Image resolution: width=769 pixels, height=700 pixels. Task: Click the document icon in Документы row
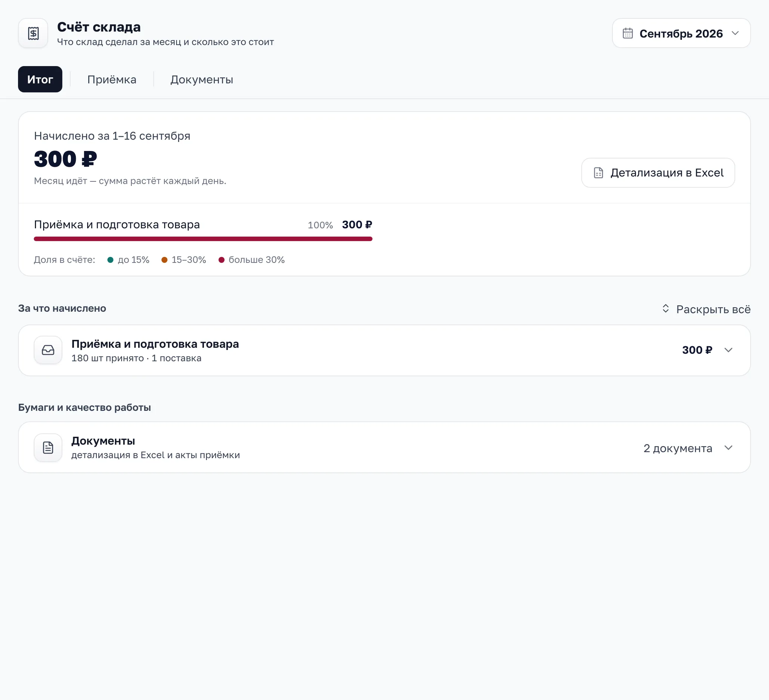point(48,448)
